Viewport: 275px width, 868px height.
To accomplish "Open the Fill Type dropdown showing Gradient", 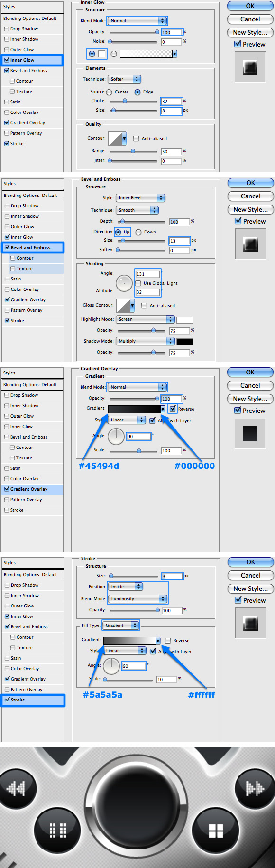I will coord(121,625).
